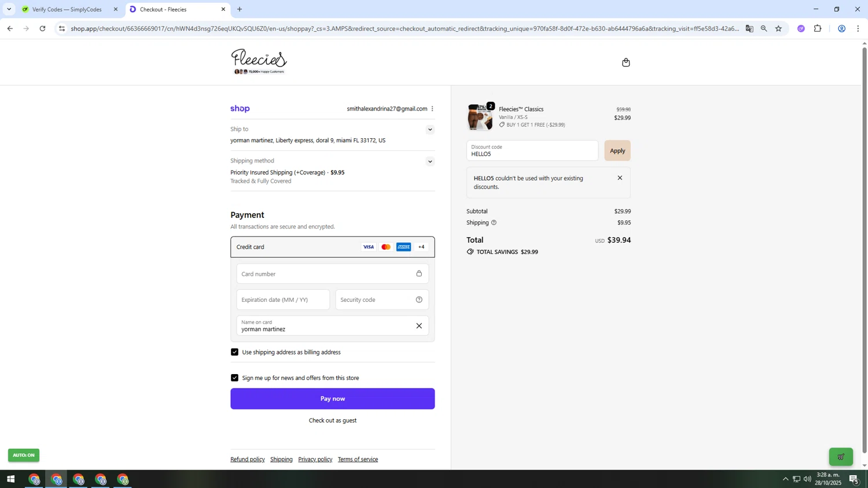
Task: Click the browser address bar URL
Action: pyautogui.click(x=404, y=28)
